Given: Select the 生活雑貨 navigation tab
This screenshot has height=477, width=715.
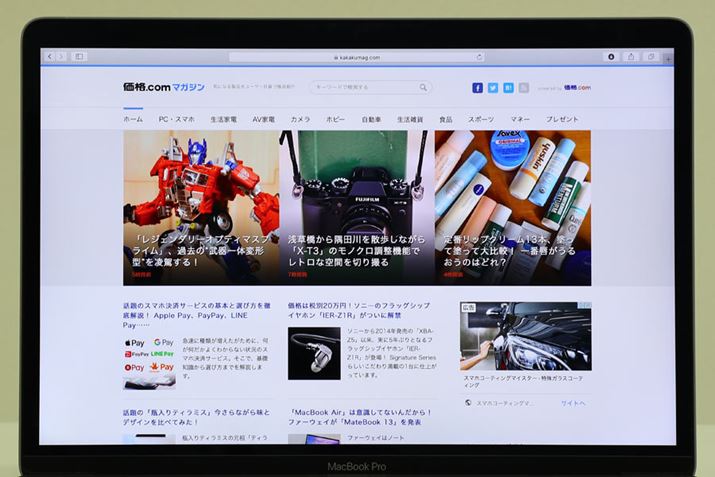Looking at the screenshot, I should [x=410, y=119].
